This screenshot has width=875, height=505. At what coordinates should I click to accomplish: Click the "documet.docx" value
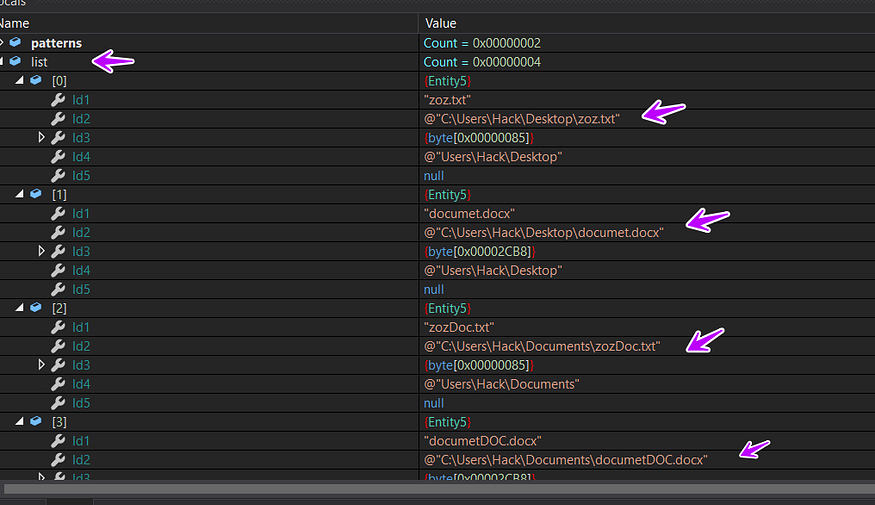click(469, 214)
